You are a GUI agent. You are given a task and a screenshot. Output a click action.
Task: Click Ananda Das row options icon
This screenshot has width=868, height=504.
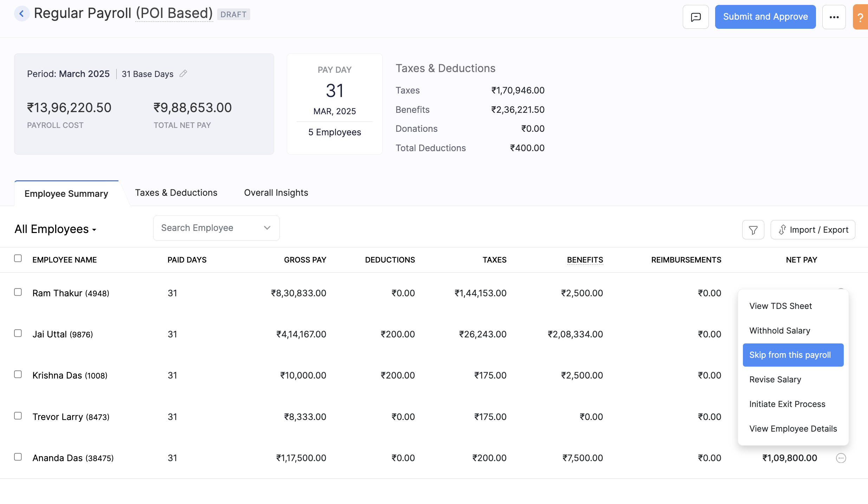point(841,458)
